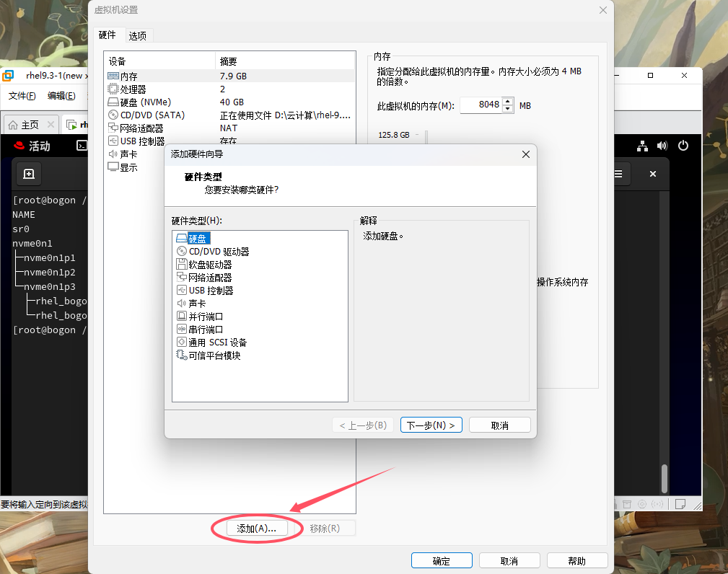This screenshot has width=728, height=574.
Task: Click the memory value 8048 input field
Action: pos(482,105)
